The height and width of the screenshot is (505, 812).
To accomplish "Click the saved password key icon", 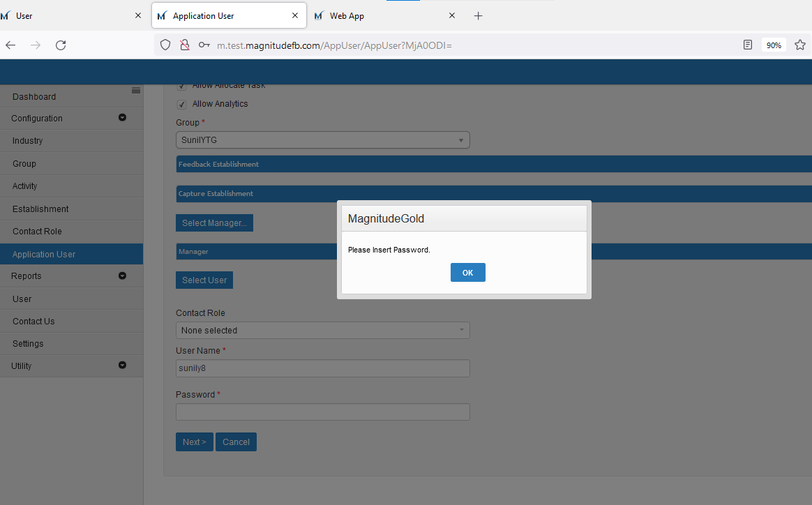I will 204,45.
